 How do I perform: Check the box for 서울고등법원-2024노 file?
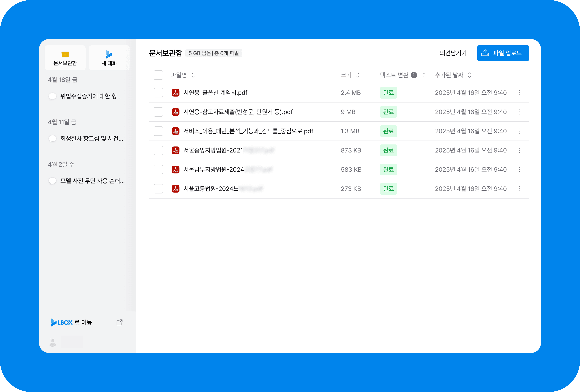click(x=158, y=189)
